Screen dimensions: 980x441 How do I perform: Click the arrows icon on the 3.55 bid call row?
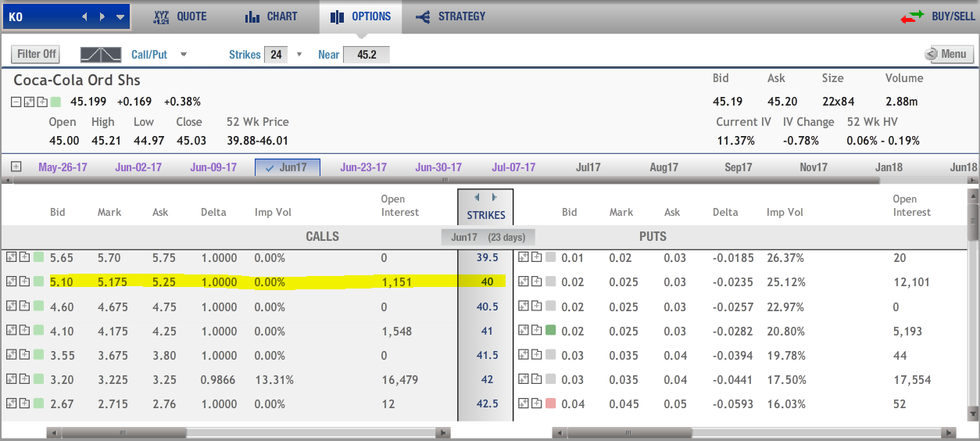pos(11,355)
